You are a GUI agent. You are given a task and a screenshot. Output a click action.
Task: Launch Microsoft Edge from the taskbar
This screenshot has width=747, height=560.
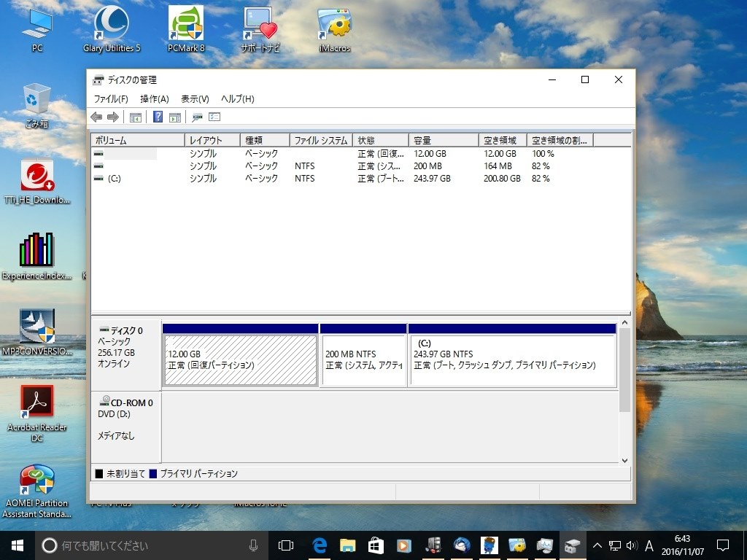[319, 545]
